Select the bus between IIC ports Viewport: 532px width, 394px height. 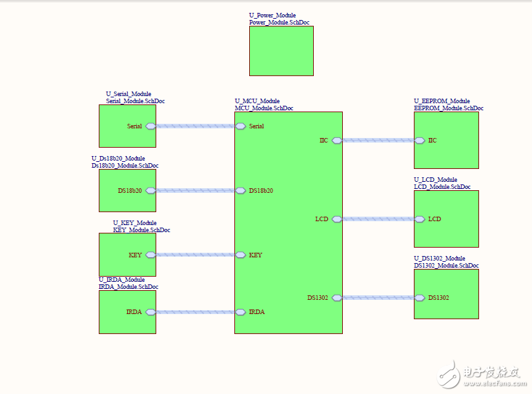378,141
